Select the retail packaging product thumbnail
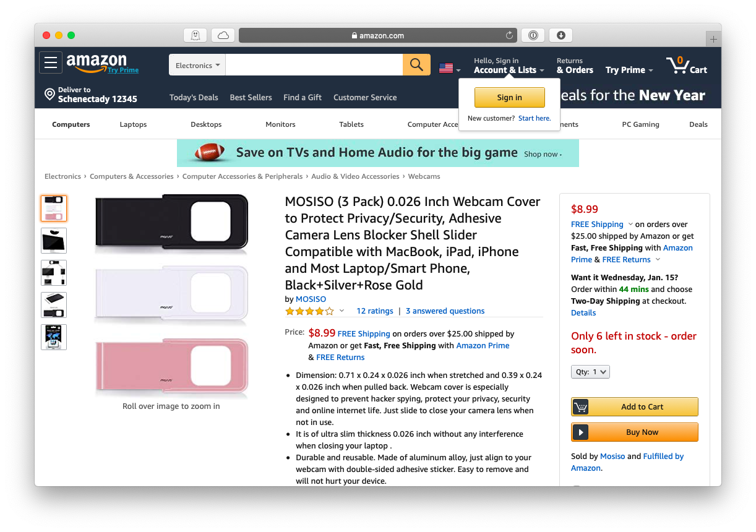This screenshot has height=532, width=756. (54, 337)
